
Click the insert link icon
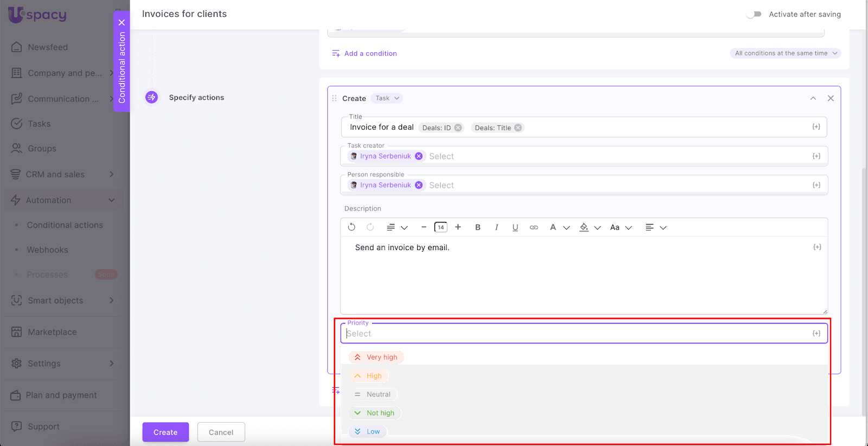point(534,227)
